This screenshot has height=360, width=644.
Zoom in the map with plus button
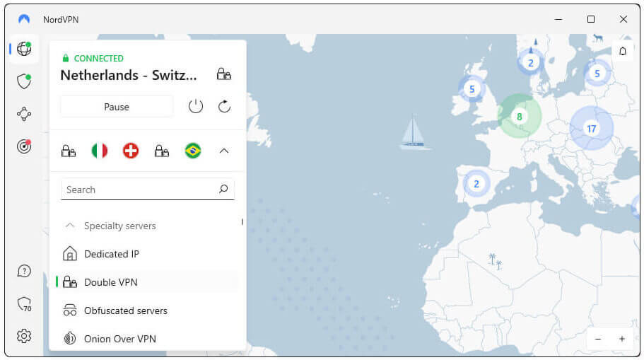click(x=622, y=339)
